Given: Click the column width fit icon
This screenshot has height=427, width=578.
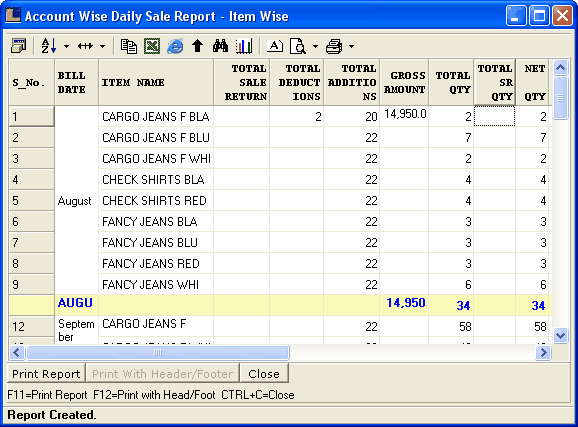Looking at the screenshot, I should pos(85,46).
